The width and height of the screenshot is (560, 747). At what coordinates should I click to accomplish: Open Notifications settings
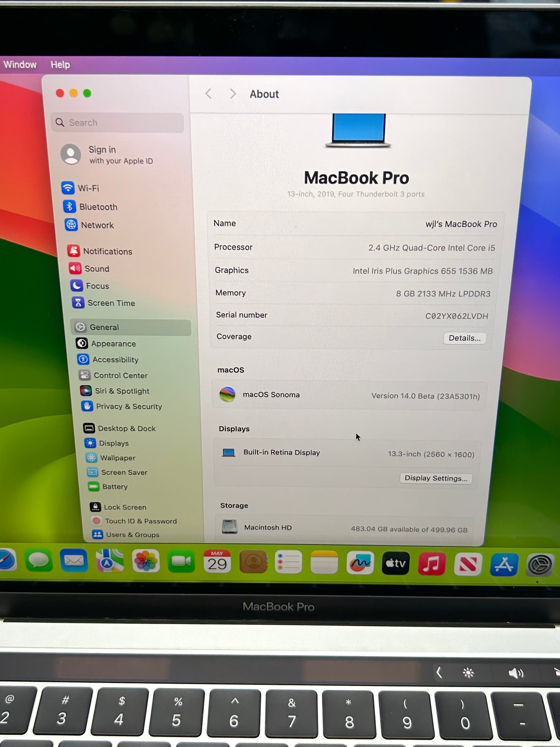[x=100, y=251]
